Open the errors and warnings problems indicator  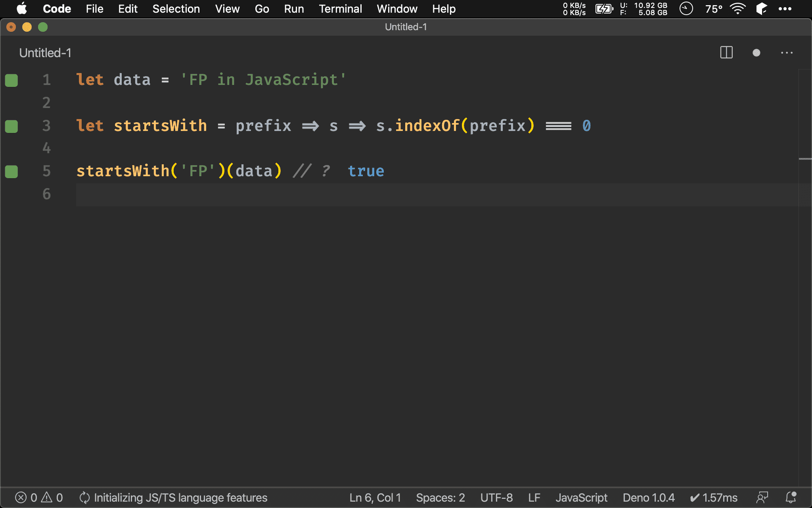[39, 497]
